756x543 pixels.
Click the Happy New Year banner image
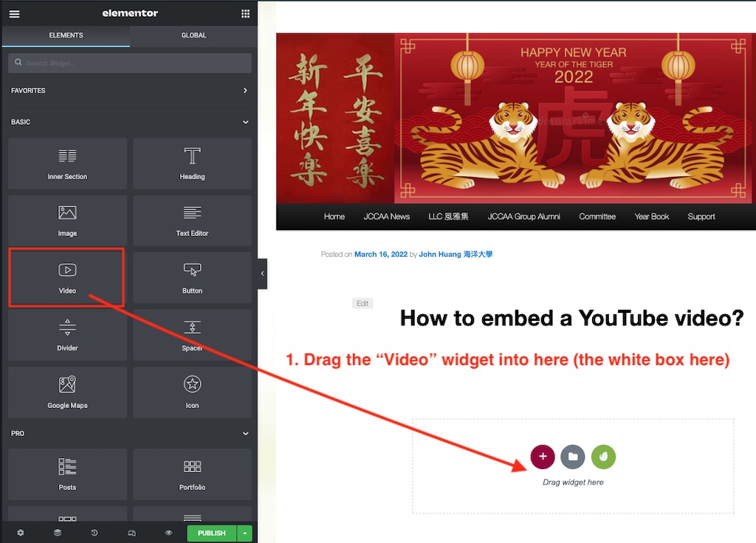click(x=516, y=118)
